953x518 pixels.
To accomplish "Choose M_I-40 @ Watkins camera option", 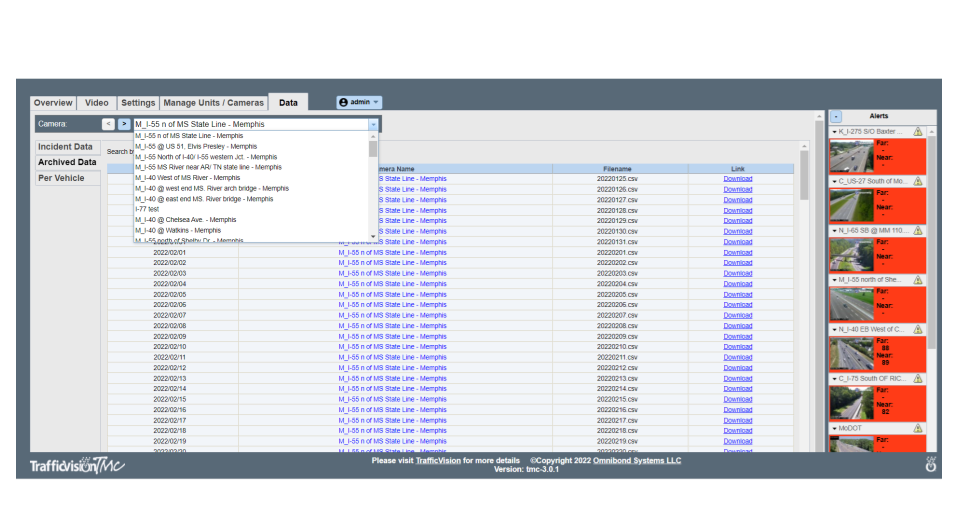I will click(x=252, y=230).
